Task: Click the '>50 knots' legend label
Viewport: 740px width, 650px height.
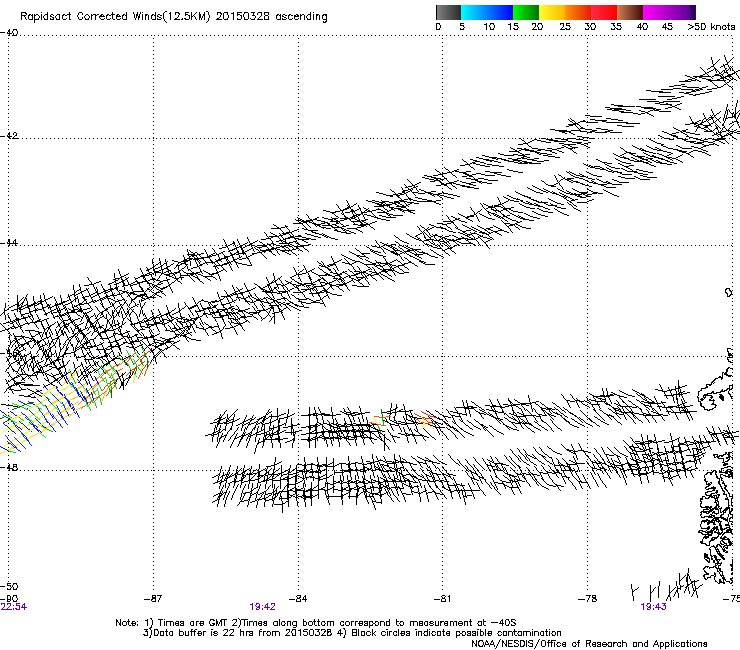Action: 711,27
